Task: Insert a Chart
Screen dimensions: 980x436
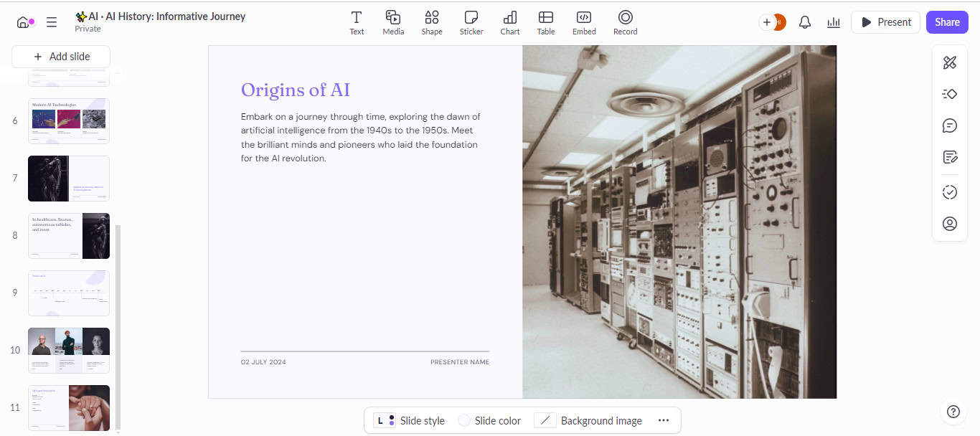Action: (510, 22)
